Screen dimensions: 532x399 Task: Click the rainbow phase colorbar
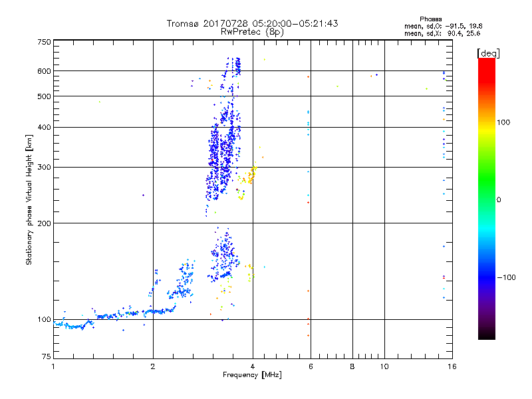487,198
